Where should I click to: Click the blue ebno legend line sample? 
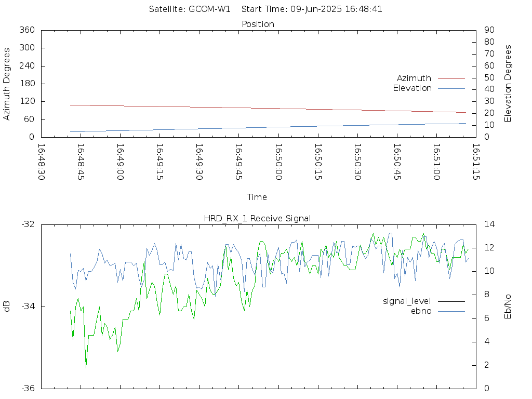(451, 312)
